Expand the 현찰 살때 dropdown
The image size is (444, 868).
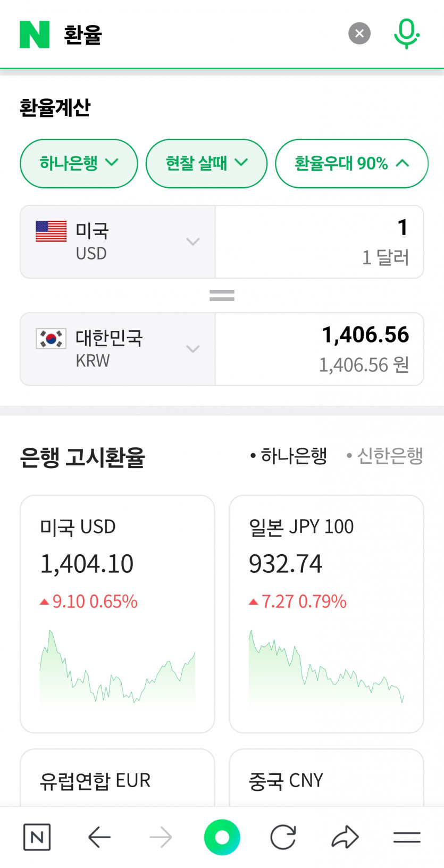tap(206, 163)
